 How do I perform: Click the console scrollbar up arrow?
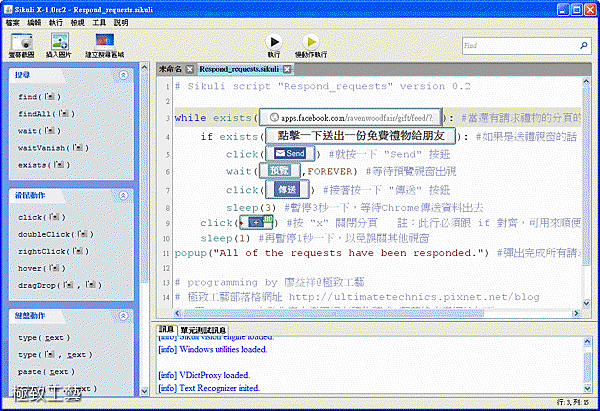click(587, 341)
